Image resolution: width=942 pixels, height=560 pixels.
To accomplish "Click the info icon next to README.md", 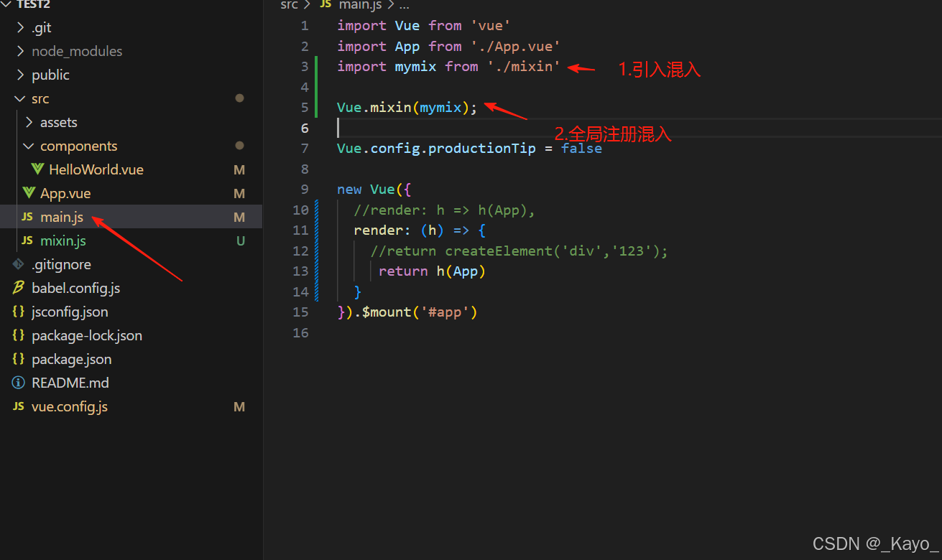I will point(18,382).
